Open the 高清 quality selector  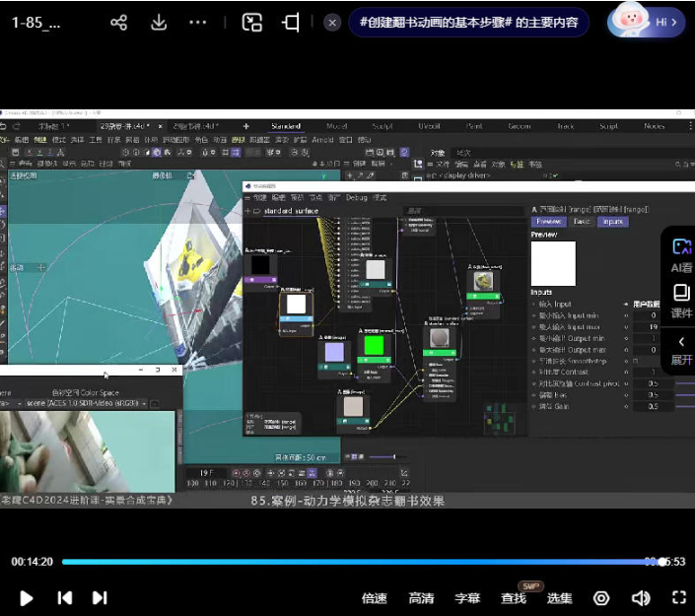(421, 598)
